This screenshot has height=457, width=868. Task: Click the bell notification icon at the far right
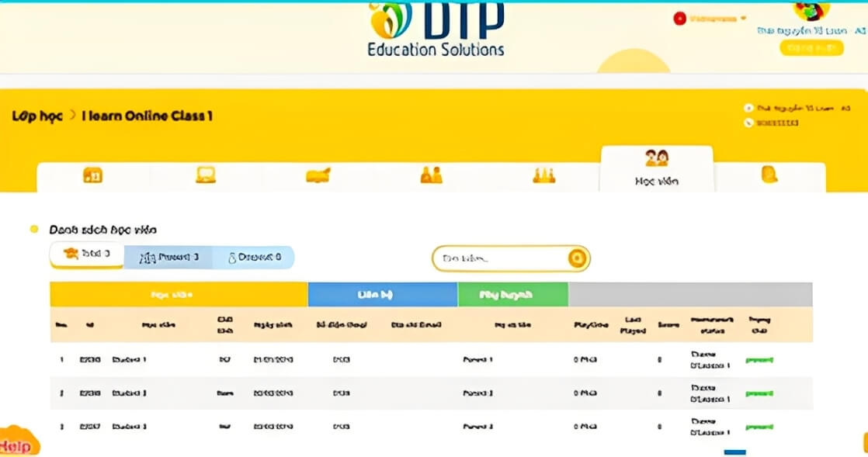[x=769, y=175]
